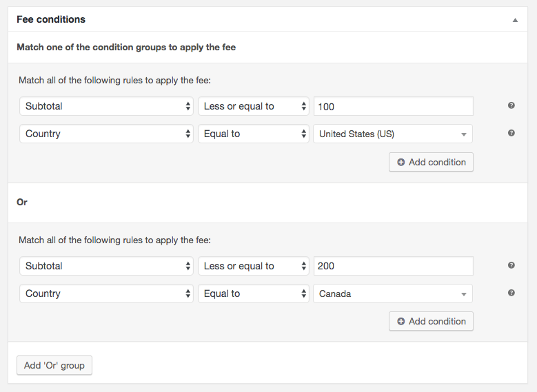537x392 pixels.
Task: Click help icon beside Canada country rule
Action: [511, 293]
